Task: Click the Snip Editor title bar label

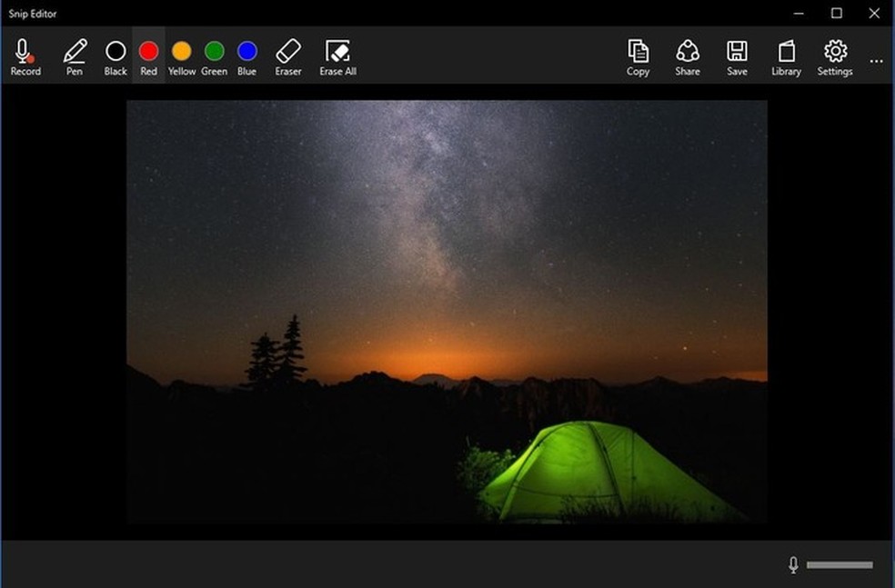Action: tap(35, 14)
